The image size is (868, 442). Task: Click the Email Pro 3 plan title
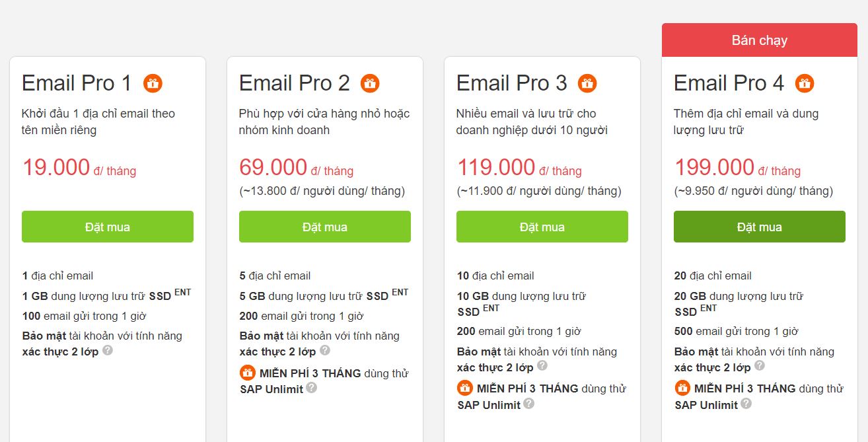click(511, 83)
